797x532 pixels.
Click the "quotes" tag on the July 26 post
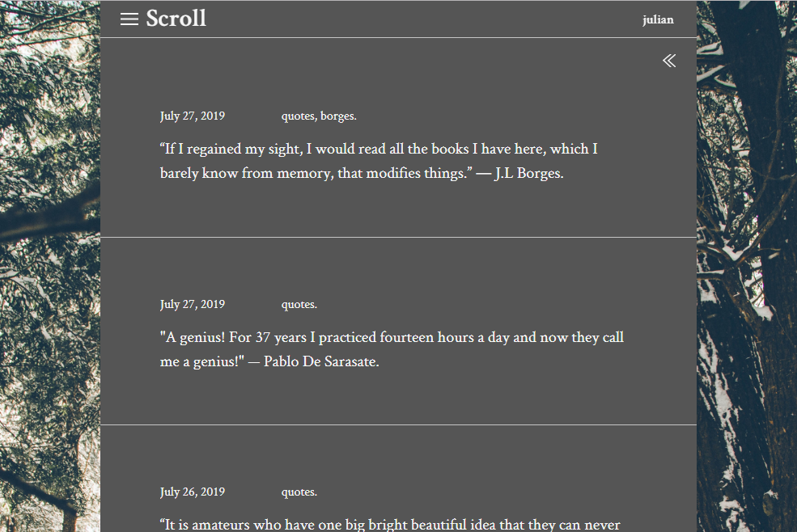coord(298,492)
